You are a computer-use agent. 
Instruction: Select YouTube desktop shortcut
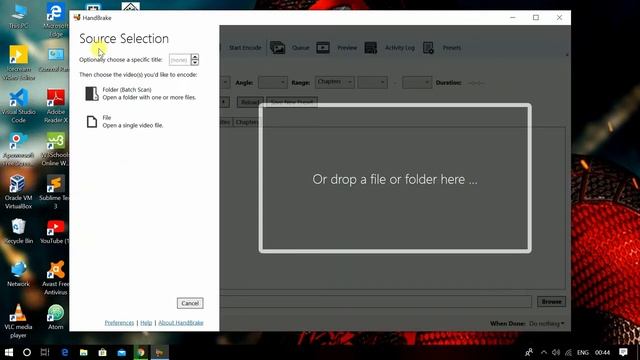click(55, 231)
